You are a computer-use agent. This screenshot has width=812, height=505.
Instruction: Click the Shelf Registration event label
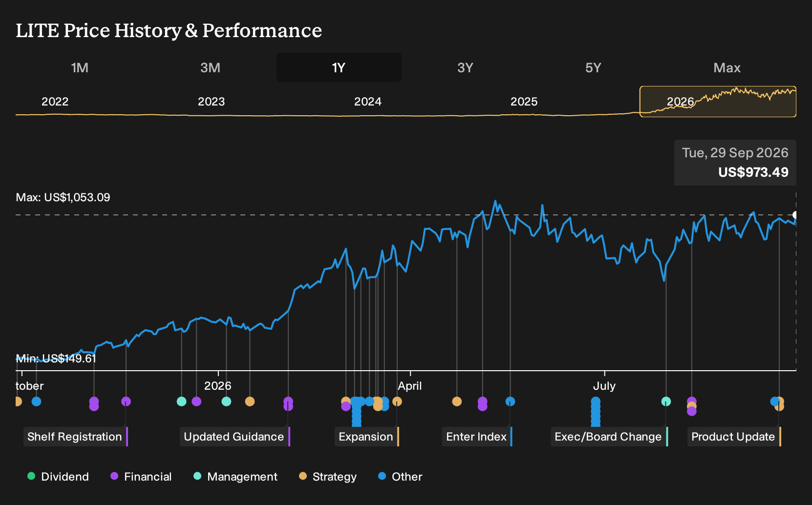click(x=75, y=437)
